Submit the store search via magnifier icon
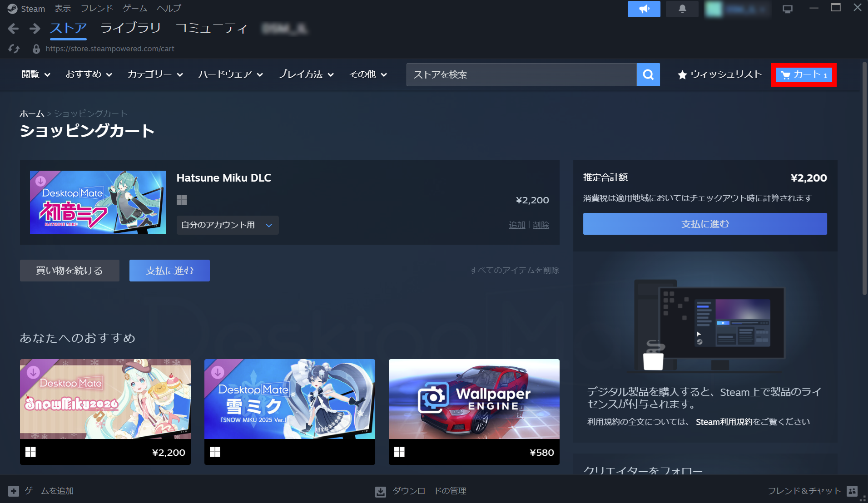The width and height of the screenshot is (868, 503). 648,74
